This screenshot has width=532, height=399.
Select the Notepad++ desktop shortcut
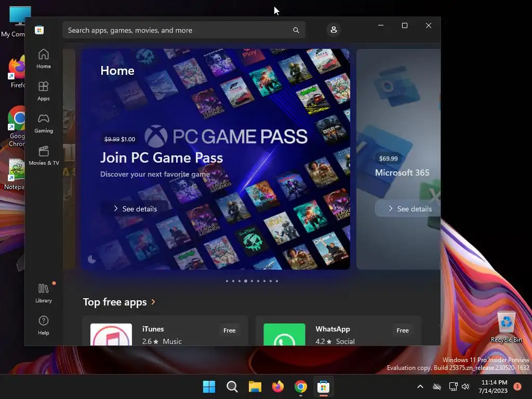pos(14,174)
